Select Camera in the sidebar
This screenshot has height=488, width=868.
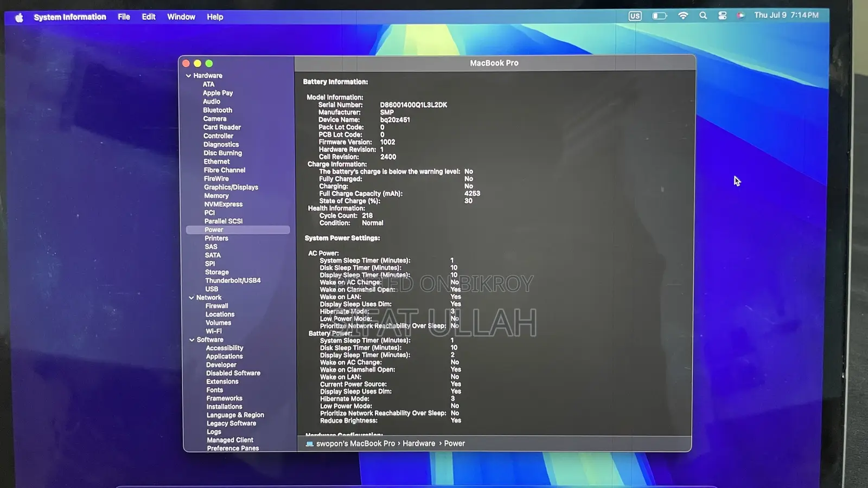click(215, 119)
